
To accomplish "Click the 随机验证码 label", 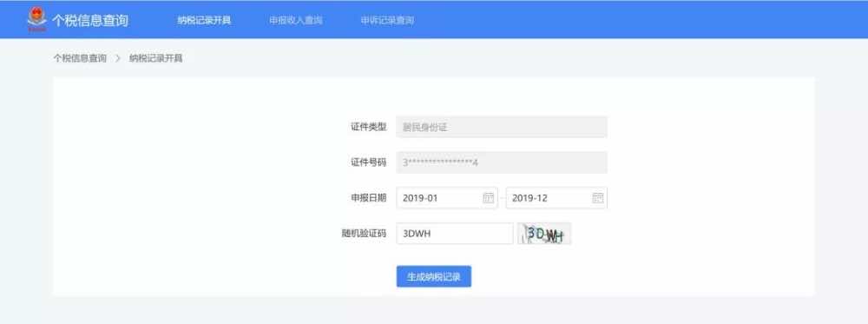I will pos(365,233).
